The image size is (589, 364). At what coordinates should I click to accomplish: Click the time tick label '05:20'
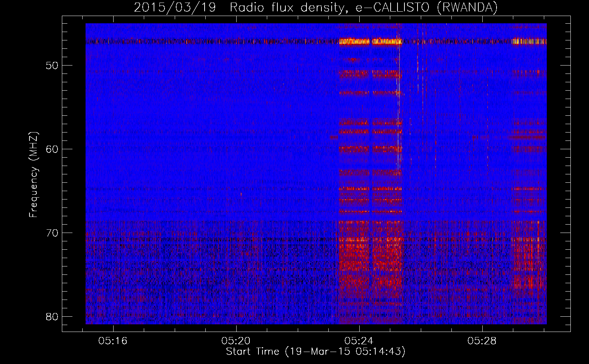pos(236,341)
